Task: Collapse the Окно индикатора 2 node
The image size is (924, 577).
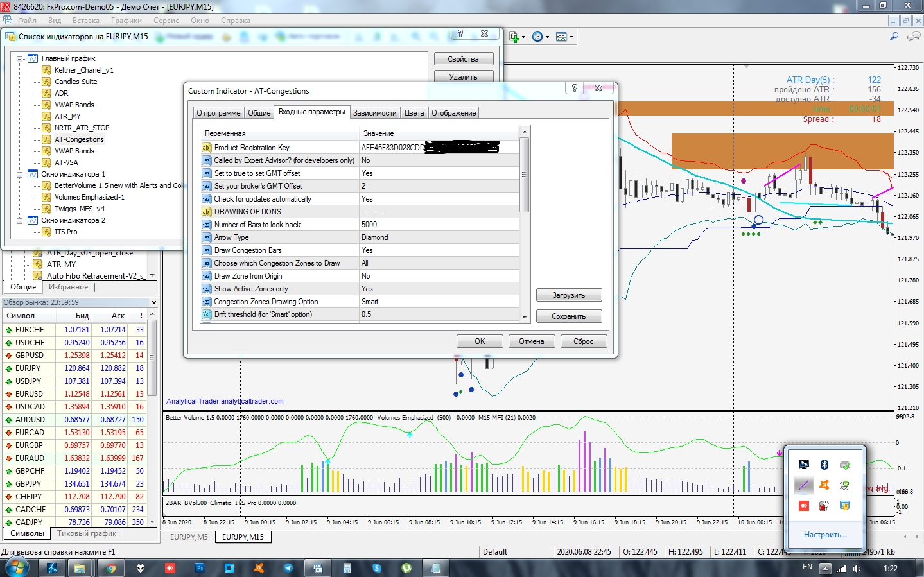Action: coord(20,220)
